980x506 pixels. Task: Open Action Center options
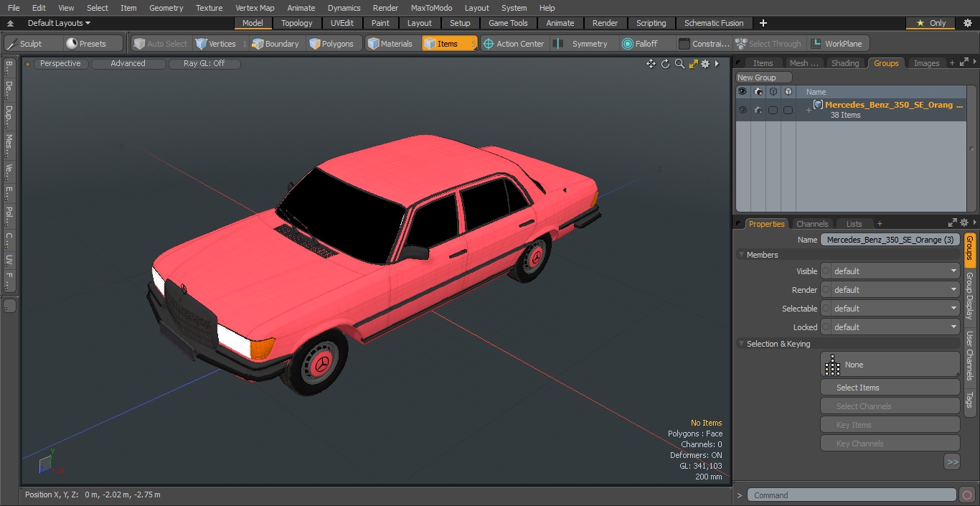click(514, 44)
